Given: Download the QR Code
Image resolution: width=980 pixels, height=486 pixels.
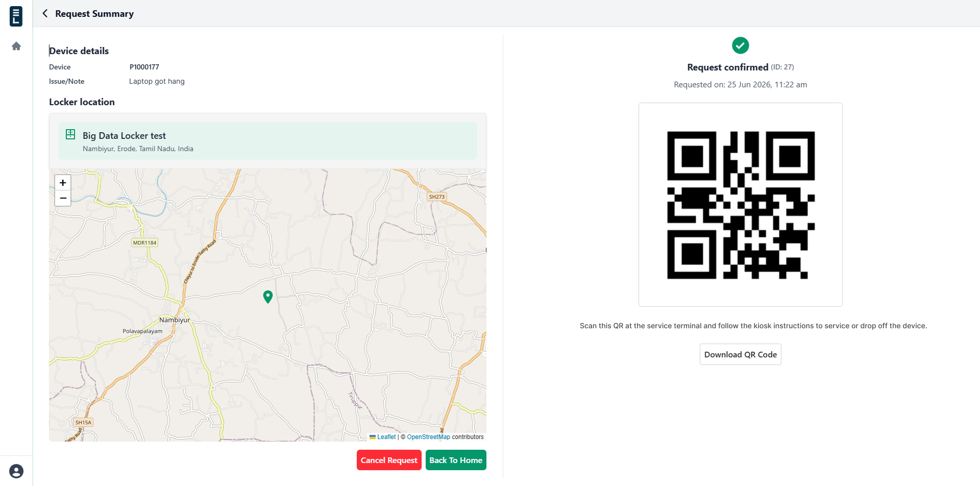Looking at the screenshot, I should (x=741, y=354).
